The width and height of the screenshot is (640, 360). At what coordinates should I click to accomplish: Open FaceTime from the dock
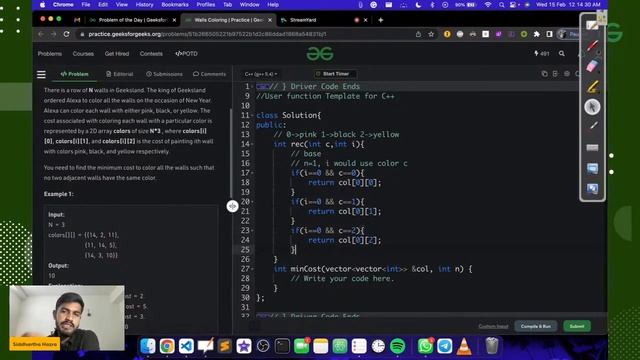(x=302, y=346)
